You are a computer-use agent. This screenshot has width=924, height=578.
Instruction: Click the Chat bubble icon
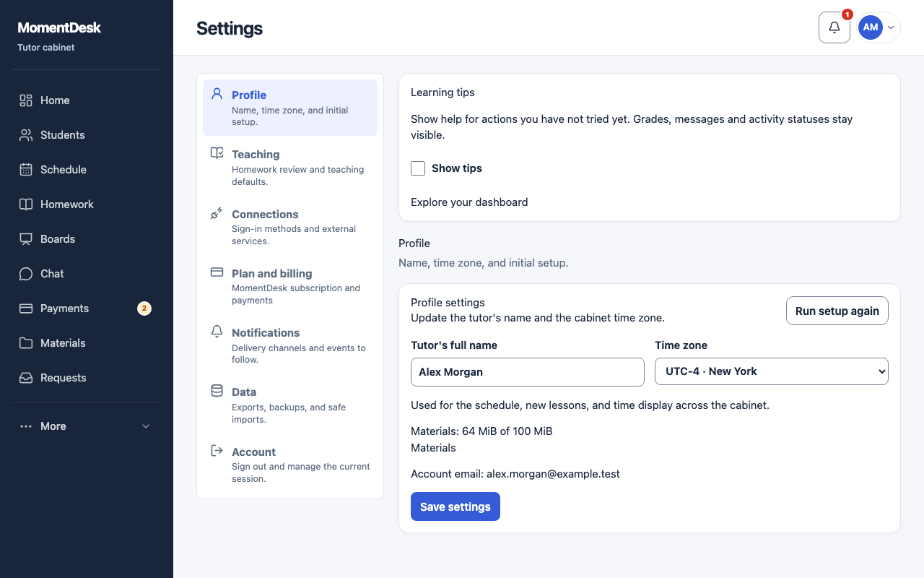click(26, 274)
